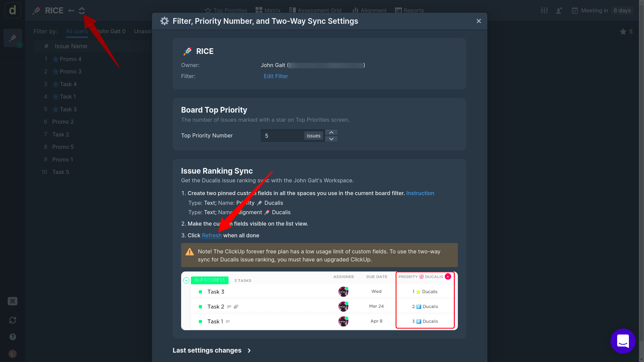Decrease the Top Priority Number
Viewport: 644px width, 362px height.
click(331, 139)
